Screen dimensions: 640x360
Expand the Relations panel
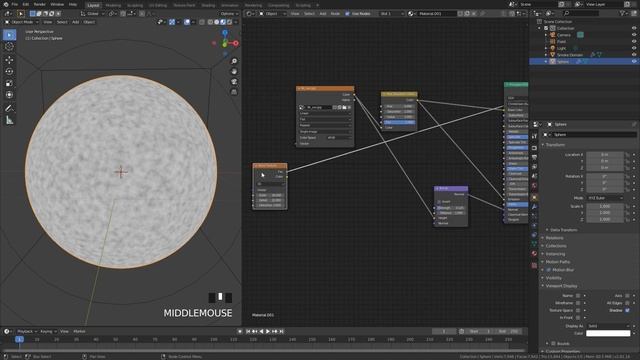pos(554,238)
